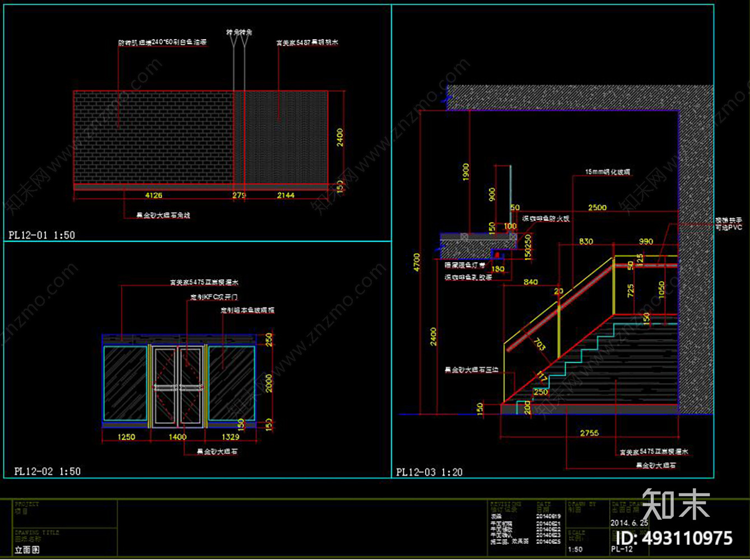Screen dimensions: 750x560
Task: Select the "279" dimension text
Action: click(x=239, y=195)
